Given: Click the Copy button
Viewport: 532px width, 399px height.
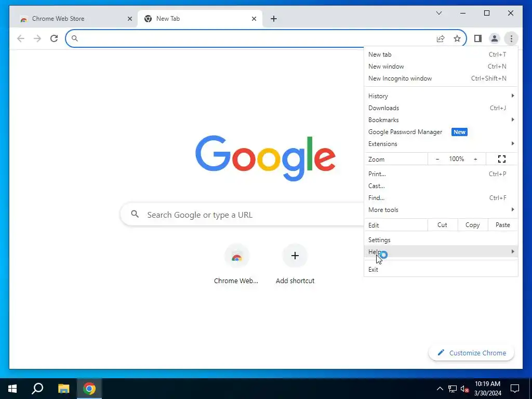Looking at the screenshot, I should 472,225.
